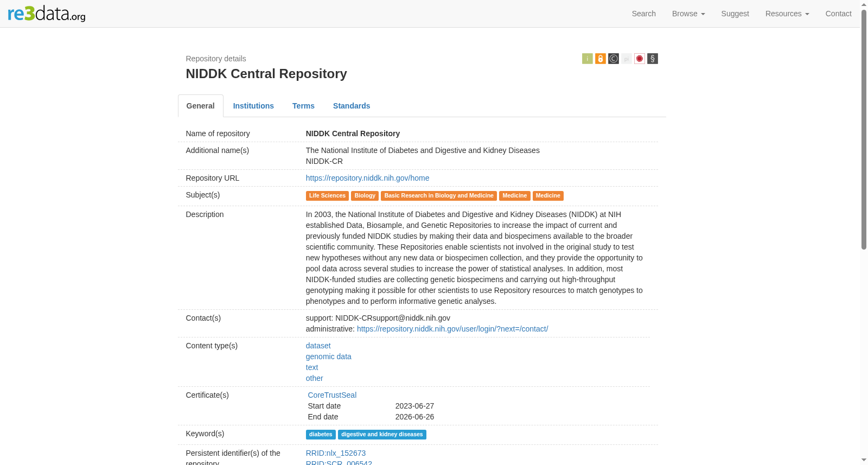Open the RRID:nlx_152673 identifier link
Screen dimensions: 868x465
[x=336, y=453]
